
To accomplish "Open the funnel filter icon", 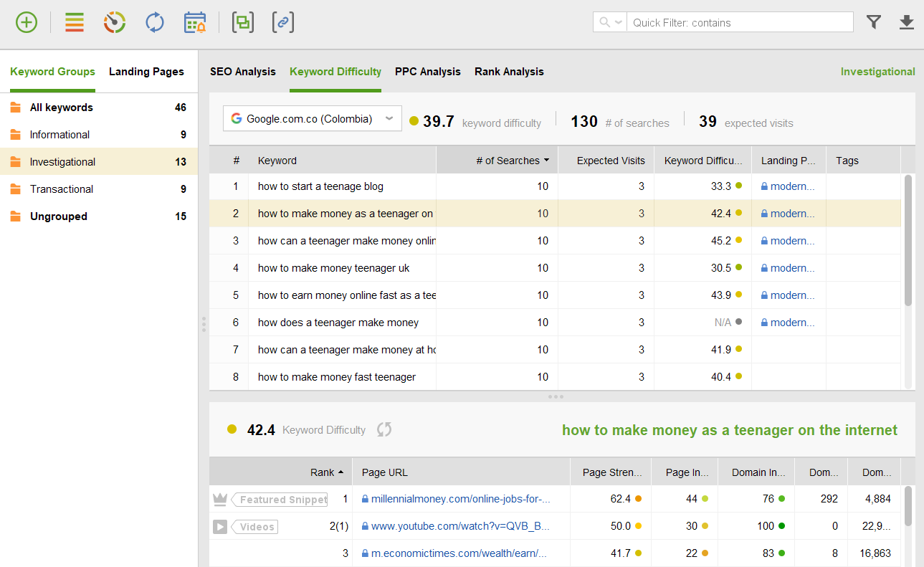I will tap(873, 22).
